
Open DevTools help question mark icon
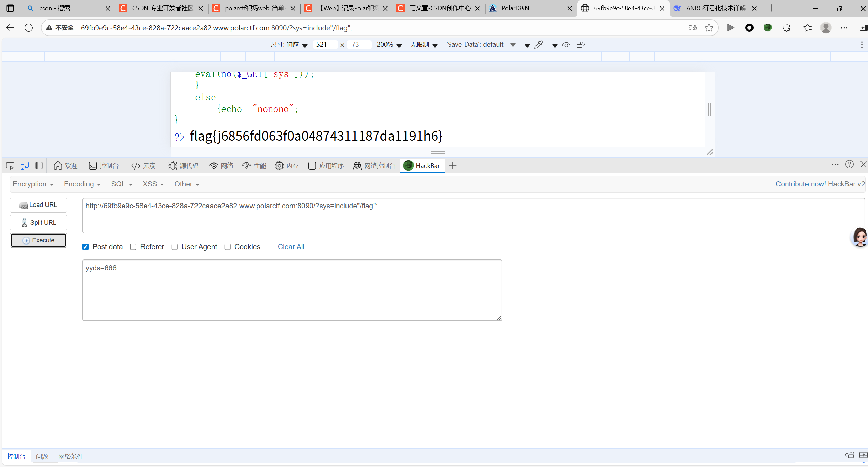tap(850, 165)
